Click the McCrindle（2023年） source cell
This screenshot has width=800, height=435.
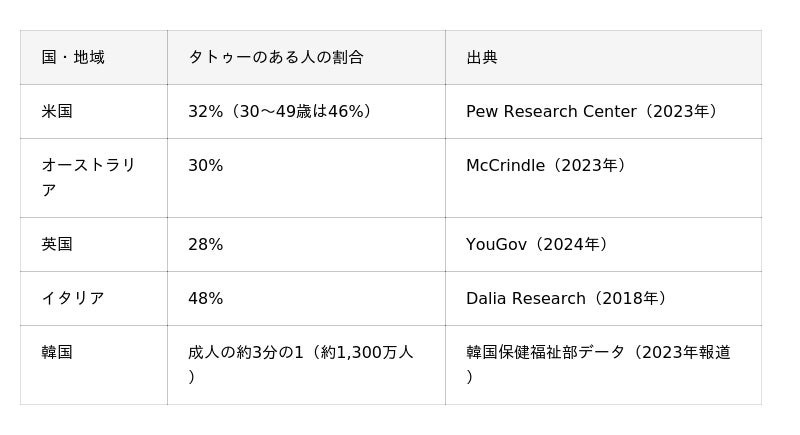pos(604,178)
